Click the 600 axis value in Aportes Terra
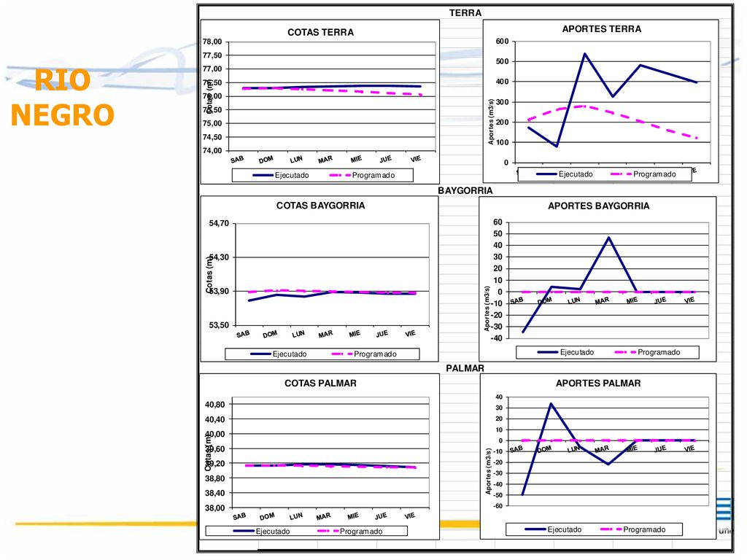747x560 pixels. click(502, 42)
